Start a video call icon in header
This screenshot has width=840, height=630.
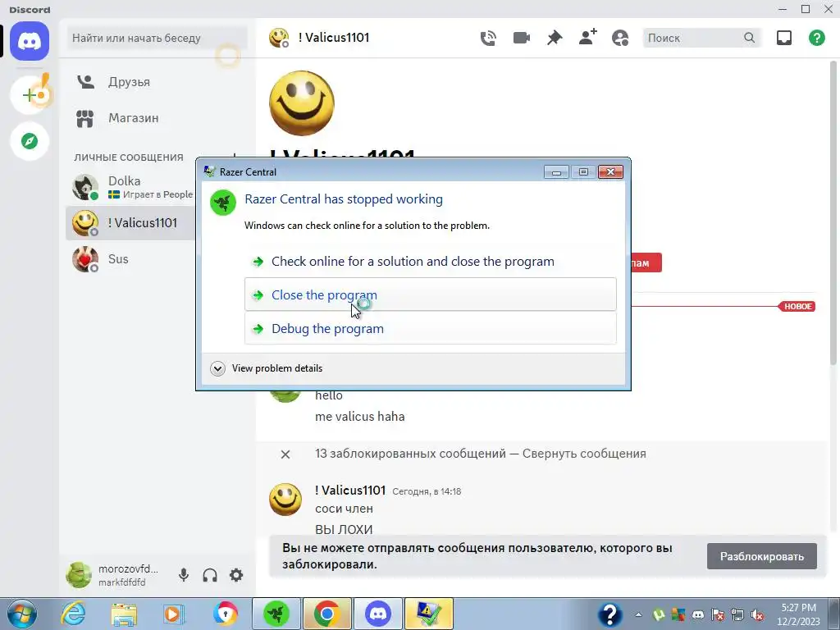pos(521,38)
